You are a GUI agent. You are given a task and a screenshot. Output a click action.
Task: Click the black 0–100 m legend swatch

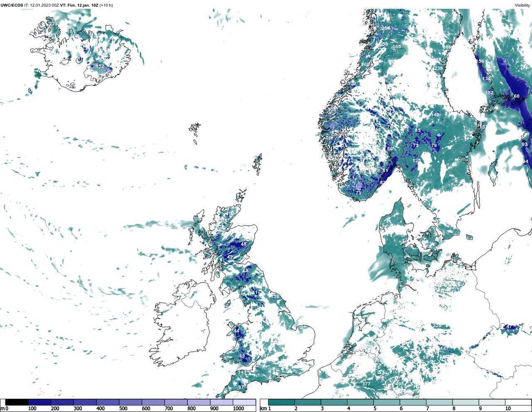[x=17, y=402]
